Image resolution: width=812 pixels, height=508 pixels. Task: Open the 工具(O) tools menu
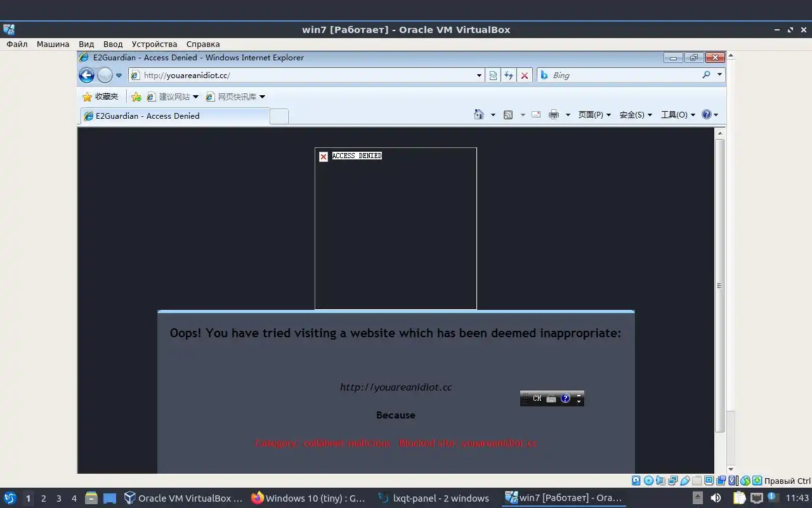point(678,115)
